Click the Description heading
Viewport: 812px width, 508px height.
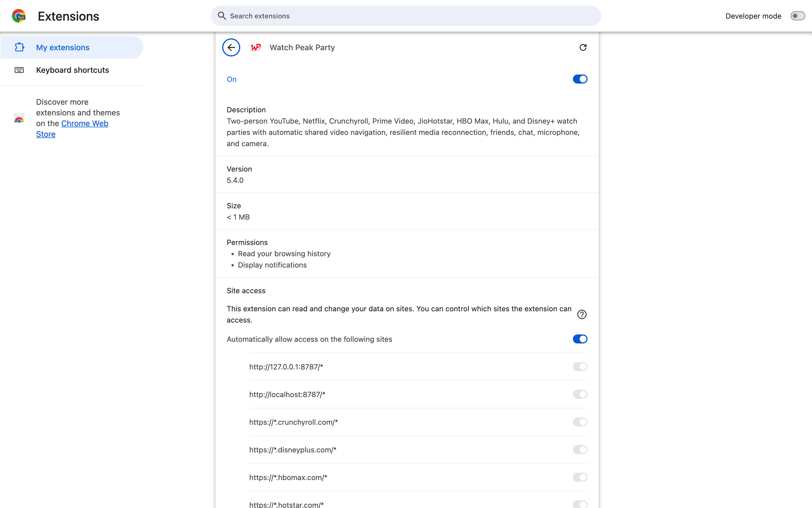(246, 110)
